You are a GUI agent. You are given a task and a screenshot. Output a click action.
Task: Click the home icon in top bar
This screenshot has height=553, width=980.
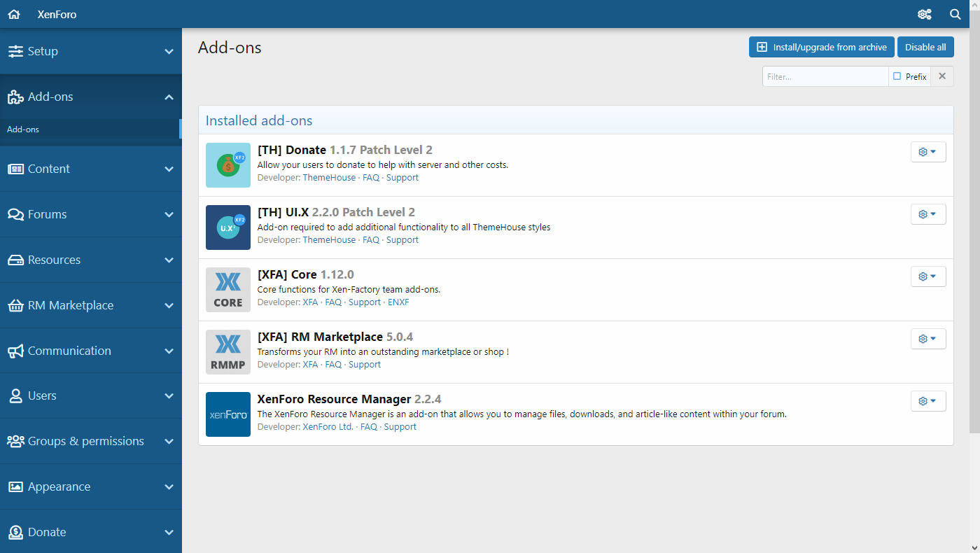click(x=14, y=14)
